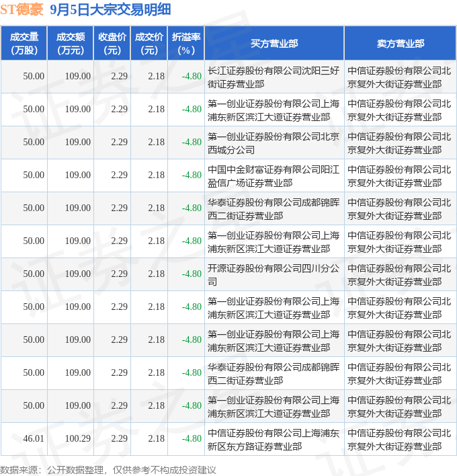The image size is (457, 476).
Task: Click 109.00 amount in 北京西城分公司 row
Action: click(78, 142)
